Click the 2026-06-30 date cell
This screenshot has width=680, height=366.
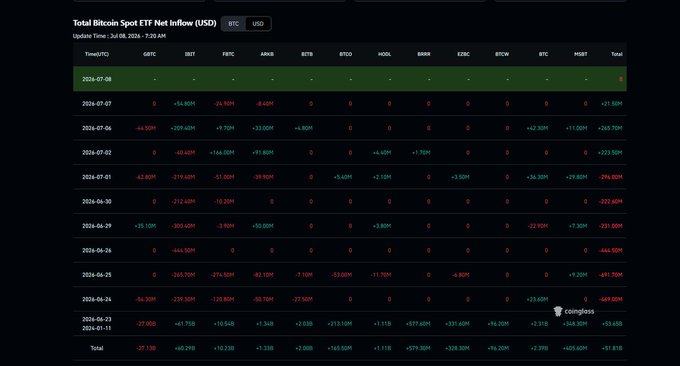tap(97, 201)
